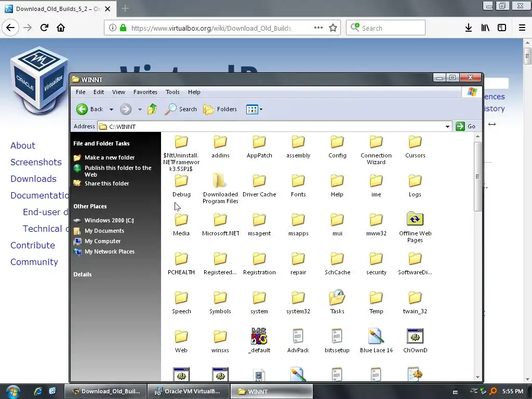
Task: Click the Go button beside Address
Action: click(x=465, y=126)
